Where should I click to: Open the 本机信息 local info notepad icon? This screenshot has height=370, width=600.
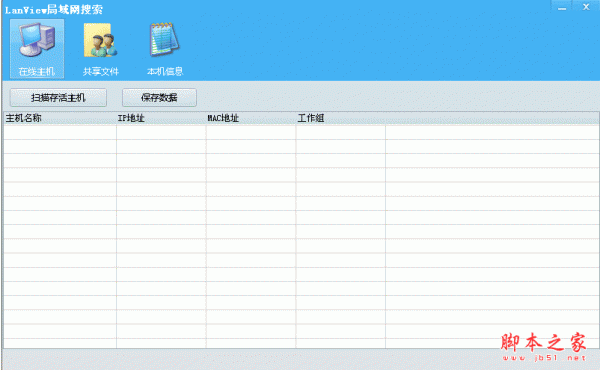(x=165, y=49)
